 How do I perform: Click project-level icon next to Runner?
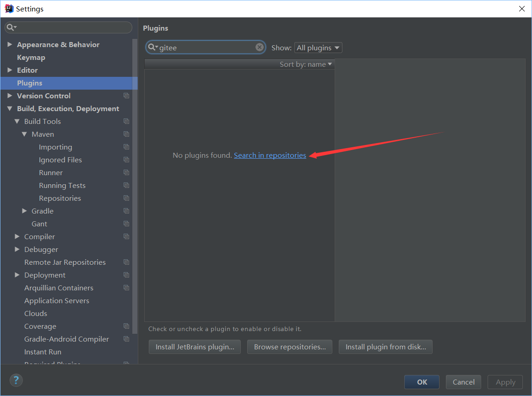point(126,173)
